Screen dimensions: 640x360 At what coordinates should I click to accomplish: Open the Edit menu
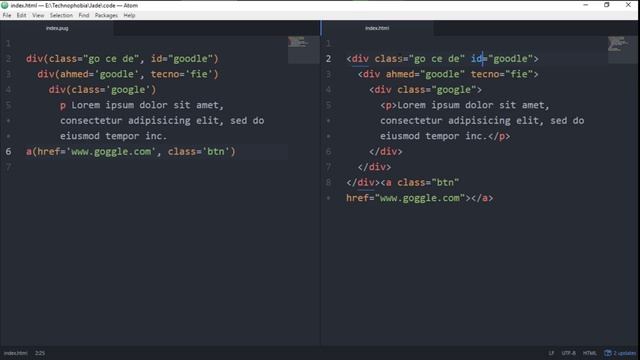click(x=21, y=16)
